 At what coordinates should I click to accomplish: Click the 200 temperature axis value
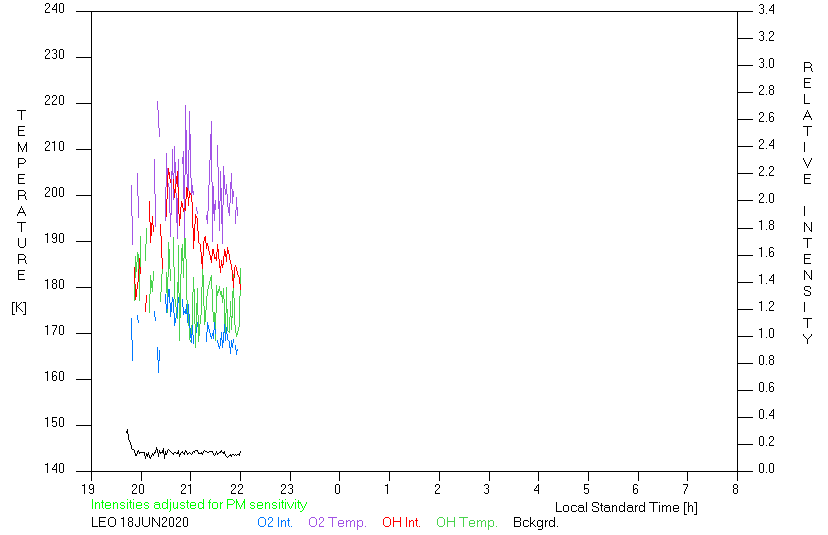pyautogui.click(x=54, y=192)
